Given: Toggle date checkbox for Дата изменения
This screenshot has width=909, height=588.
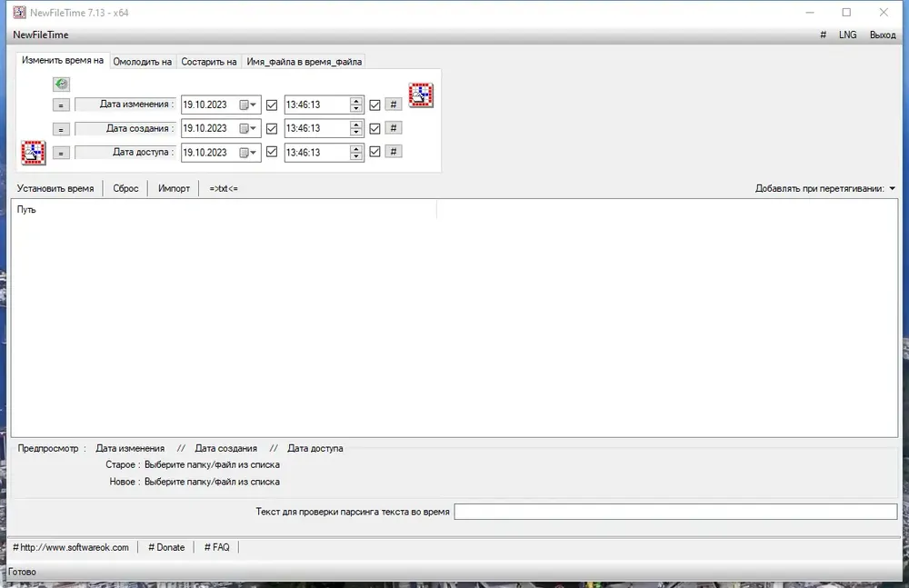Looking at the screenshot, I should pos(272,105).
